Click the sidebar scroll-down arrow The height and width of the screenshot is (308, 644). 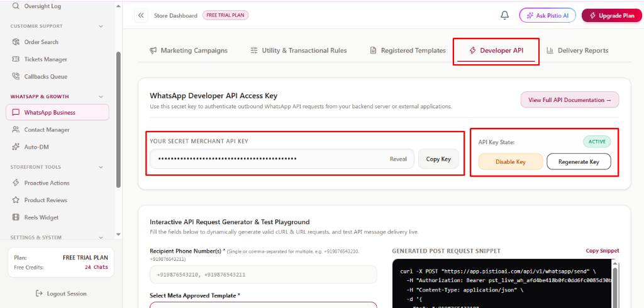pyautogui.click(x=119, y=234)
